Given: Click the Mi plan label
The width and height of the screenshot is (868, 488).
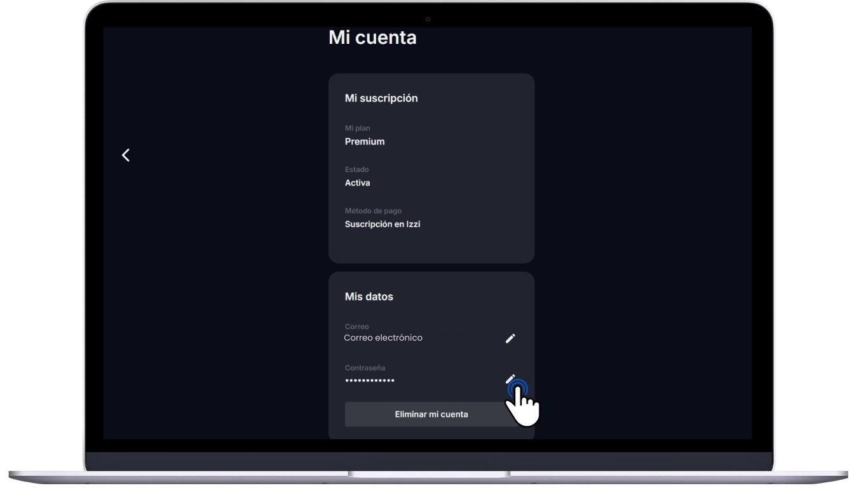Looking at the screenshot, I should point(358,129).
